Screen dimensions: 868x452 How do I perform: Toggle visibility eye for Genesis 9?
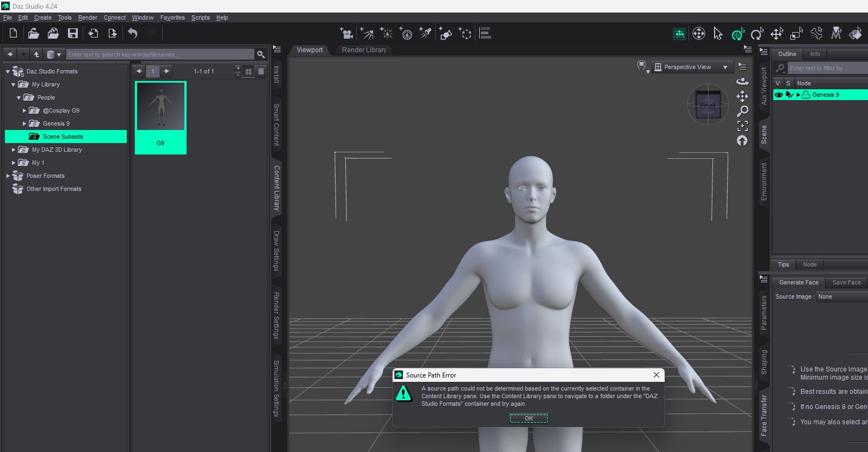778,95
